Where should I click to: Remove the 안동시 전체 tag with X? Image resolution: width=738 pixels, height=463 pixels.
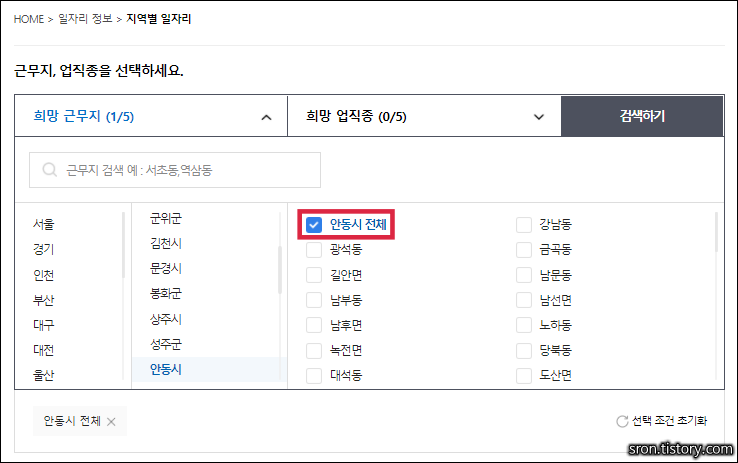point(111,422)
